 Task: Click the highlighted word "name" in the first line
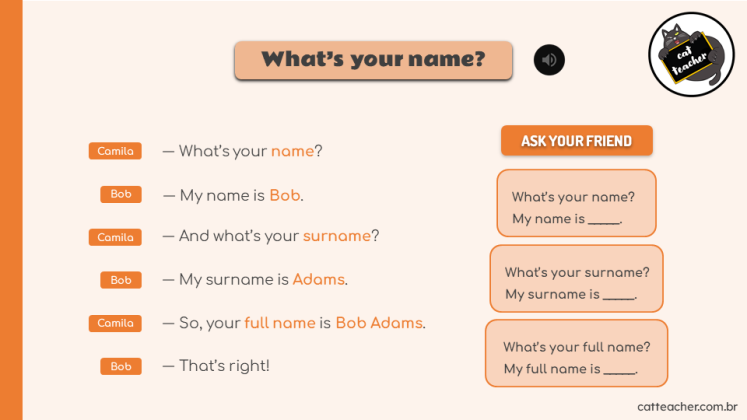(x=292, y=152)
